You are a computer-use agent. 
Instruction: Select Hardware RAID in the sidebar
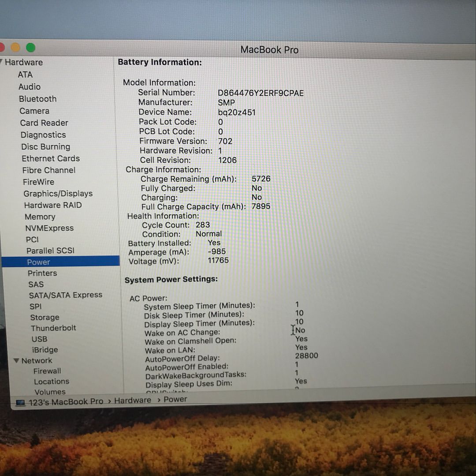pyautogui.click(x=53, y=205)
